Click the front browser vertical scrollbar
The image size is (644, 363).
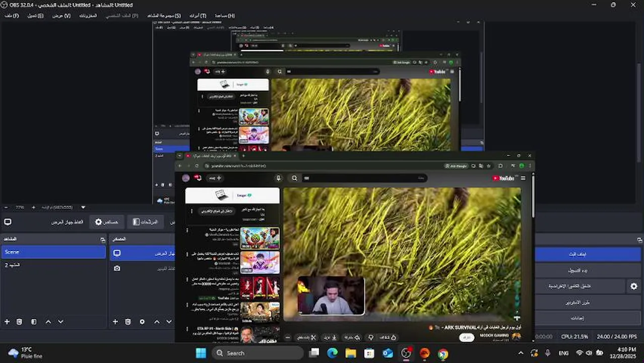(x=533, y=197)
